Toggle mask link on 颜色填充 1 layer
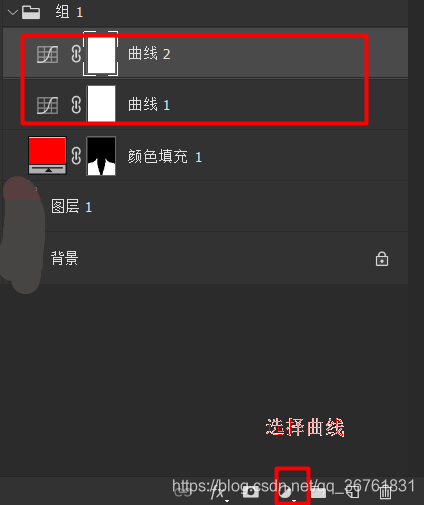 pos(76,156)
